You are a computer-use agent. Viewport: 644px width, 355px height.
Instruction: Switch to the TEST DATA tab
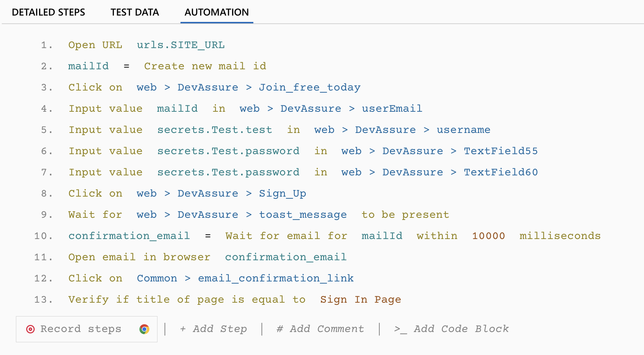coord(134,12)
